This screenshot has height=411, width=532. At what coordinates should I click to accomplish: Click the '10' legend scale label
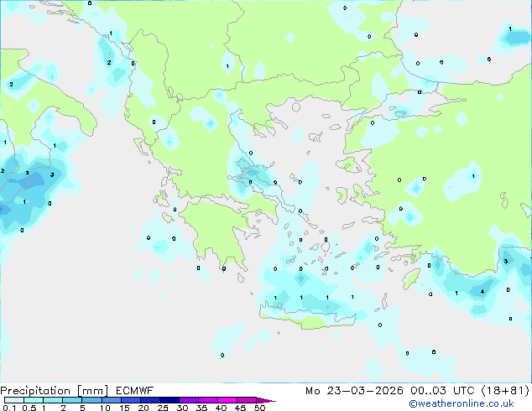(105, 408)
